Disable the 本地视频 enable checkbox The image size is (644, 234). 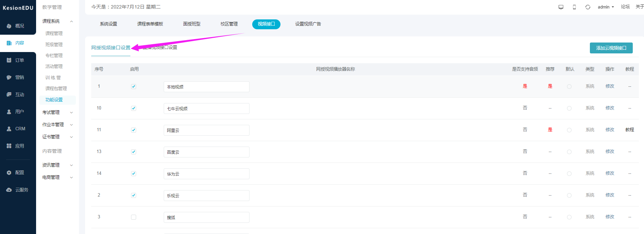click(x=133, y=86)
